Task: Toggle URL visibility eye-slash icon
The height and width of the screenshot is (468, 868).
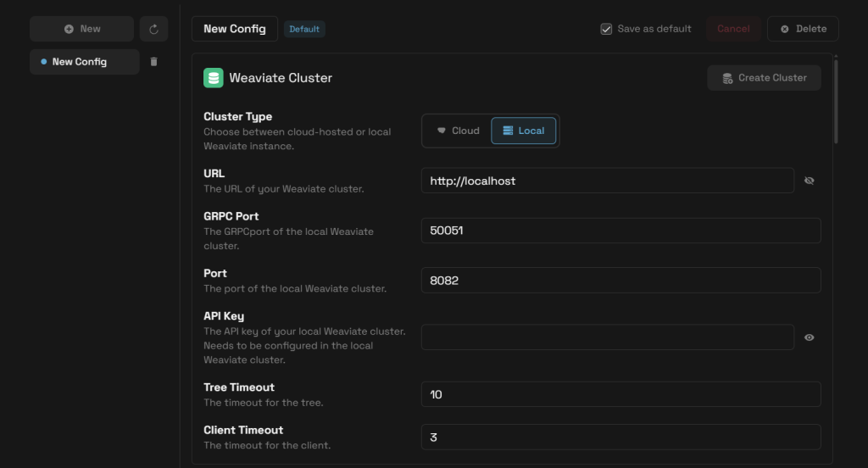Action: click(809, 181)
